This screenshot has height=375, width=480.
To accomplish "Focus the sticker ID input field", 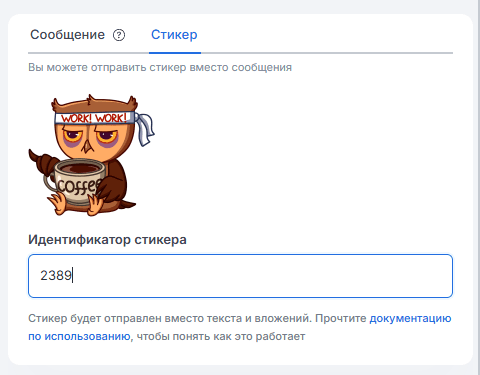I will coord(240,276).
